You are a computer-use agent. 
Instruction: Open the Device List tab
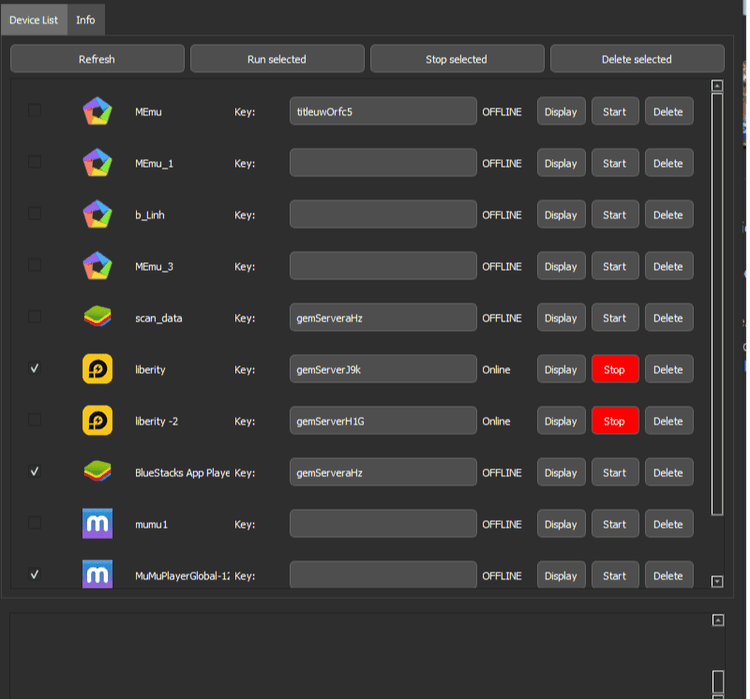click(x=34, y=20)
